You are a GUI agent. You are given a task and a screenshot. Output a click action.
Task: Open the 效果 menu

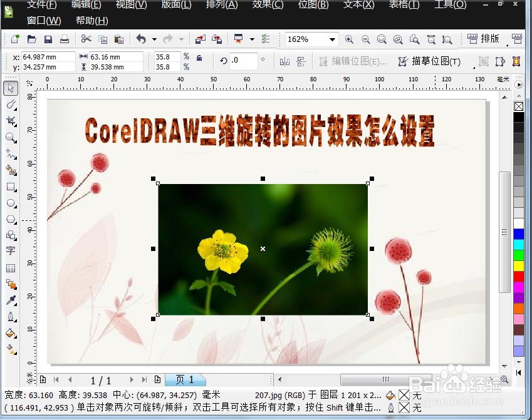[268, 5]
